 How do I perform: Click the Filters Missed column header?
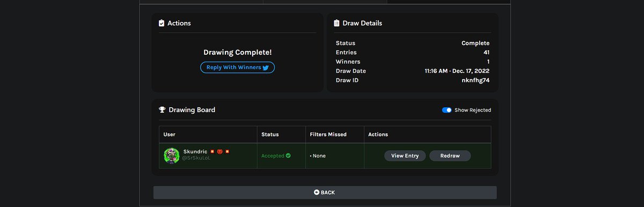pyautogui.click(x=328, y=134)
